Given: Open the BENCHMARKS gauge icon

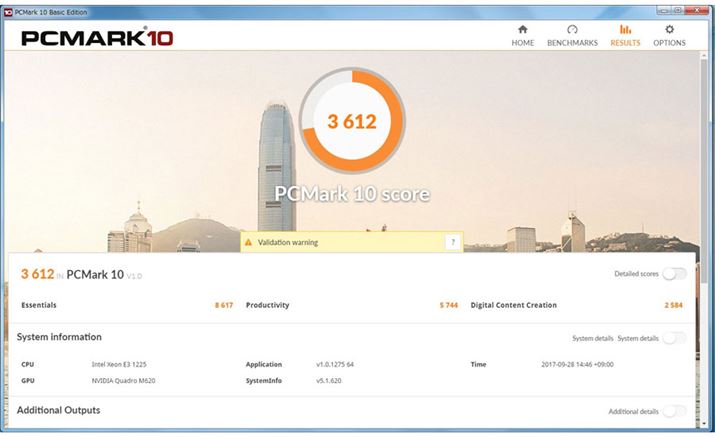Looking at the screenshot, I should (x=572, y=30).
